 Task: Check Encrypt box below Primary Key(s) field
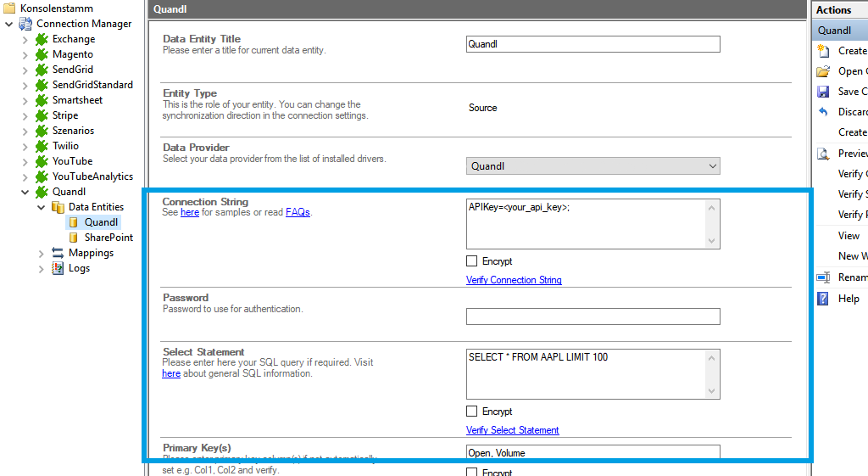tap(472, 472)
